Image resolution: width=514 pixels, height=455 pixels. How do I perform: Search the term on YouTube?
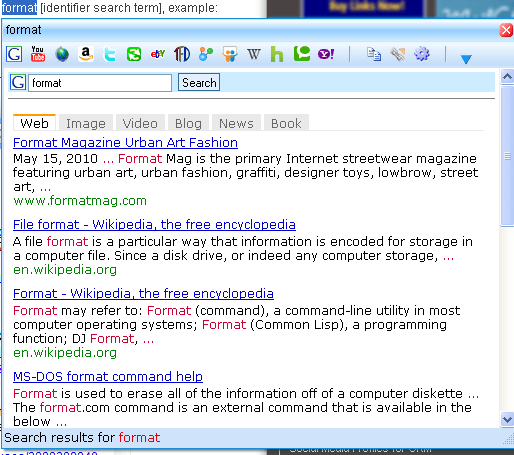click(38, 54)
